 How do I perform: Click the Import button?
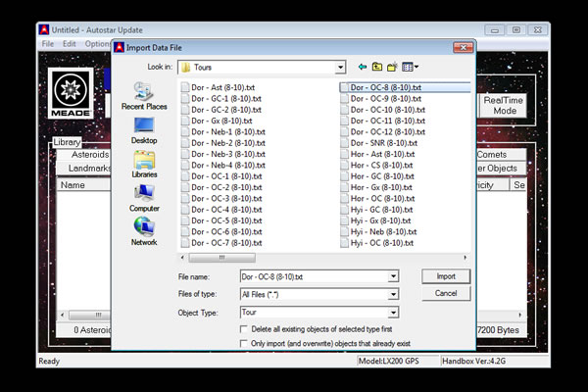click(446, 276)
